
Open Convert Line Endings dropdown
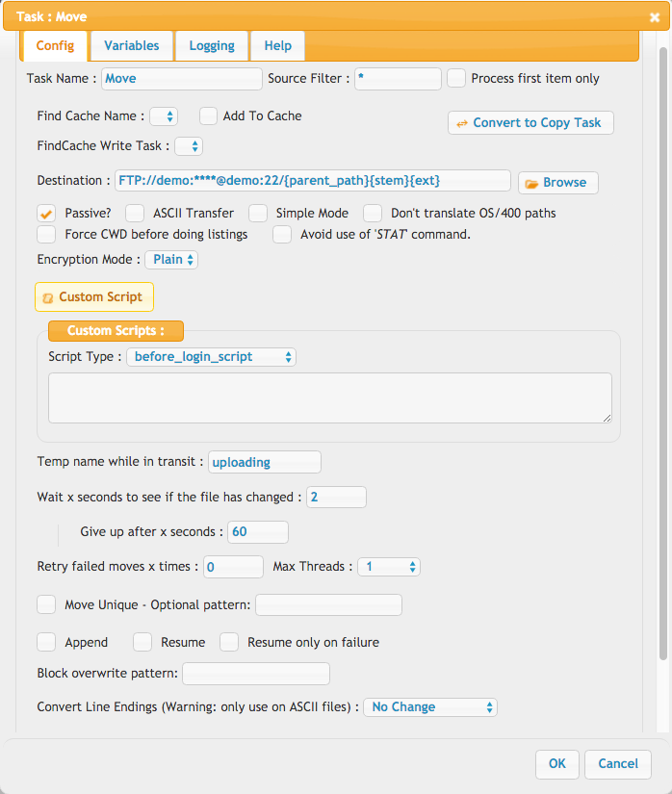tap(430, 707)
